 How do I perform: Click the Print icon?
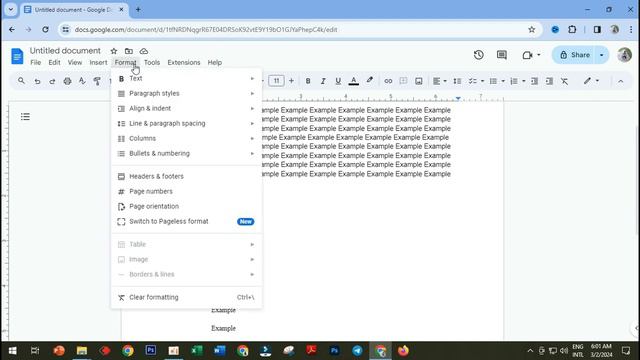click(67, 81)
